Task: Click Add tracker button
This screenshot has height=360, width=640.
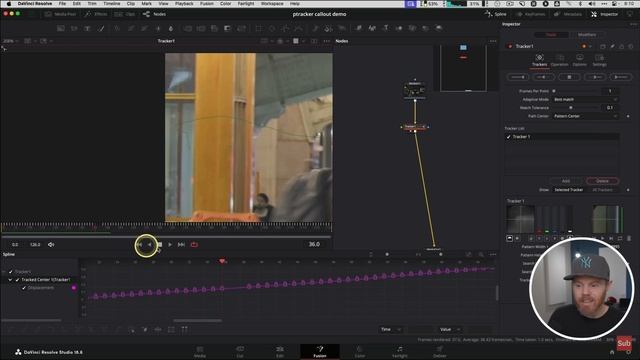Action: point(566,181)
